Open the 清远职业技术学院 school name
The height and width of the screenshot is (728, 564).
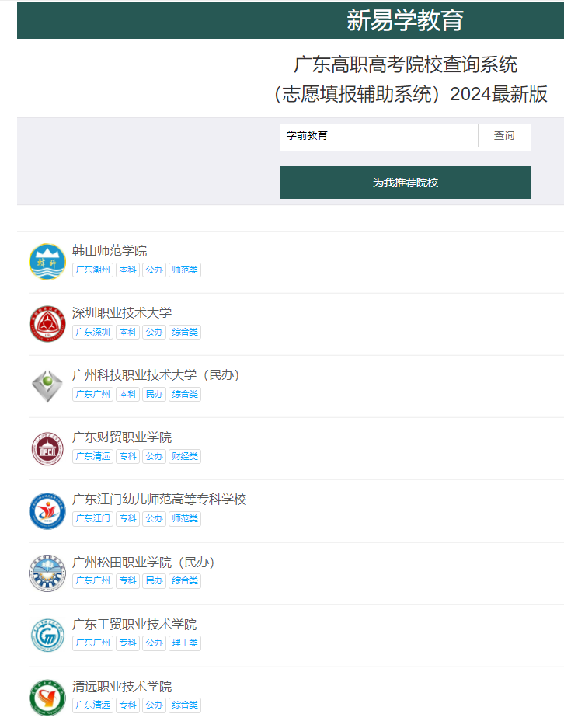[122, 687]
